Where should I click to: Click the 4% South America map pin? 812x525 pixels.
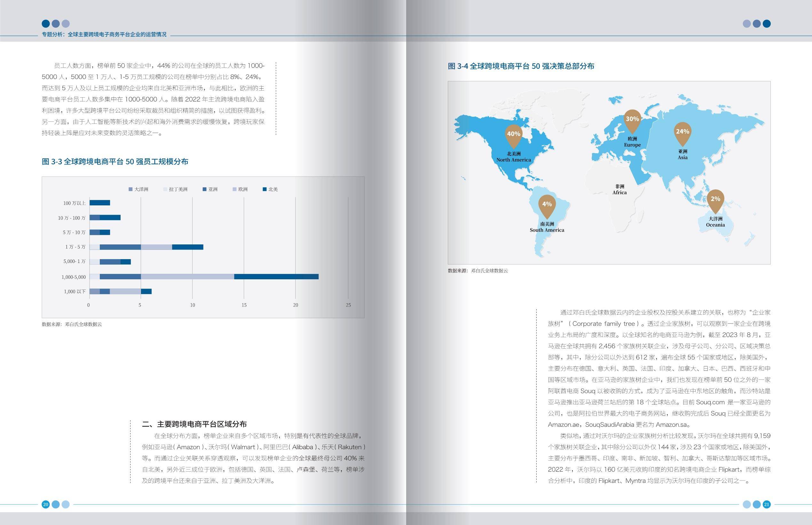click(547, 207)
